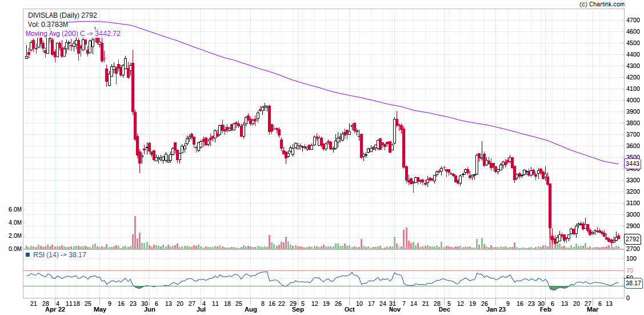Click the Oct month label
This screenshot has height=315, width=644.
pyautogui.click(x=350, y=309)
